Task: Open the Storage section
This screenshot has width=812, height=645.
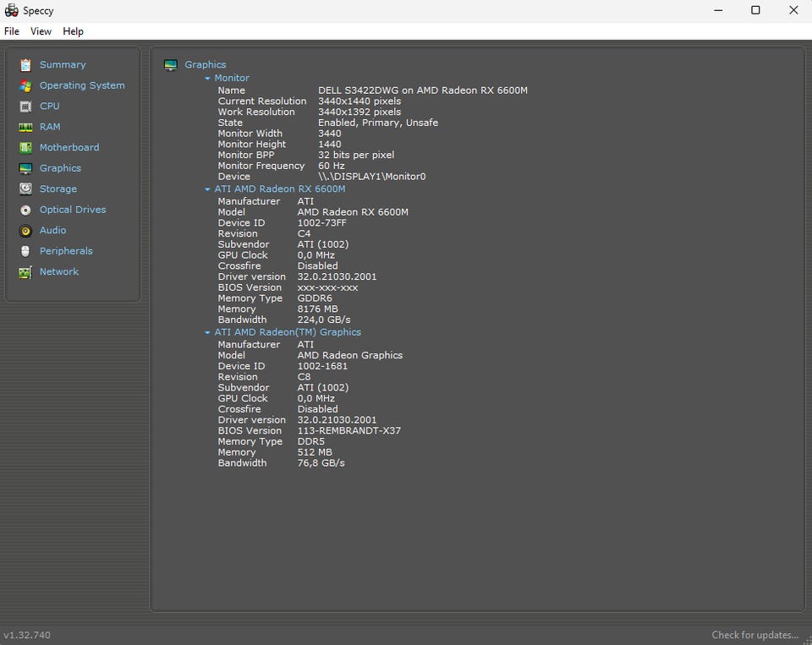Action: click(58, 189)
